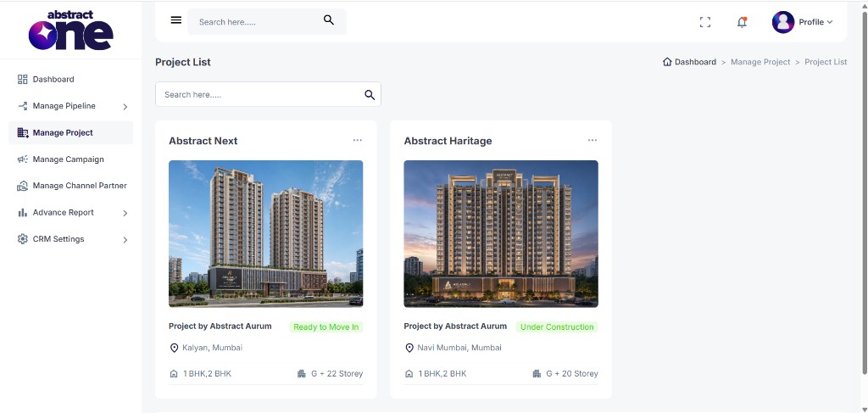This screenshot has width=868, height=413.
Task: Select Manage Project in the sidebar
Action: coord(71,132)
